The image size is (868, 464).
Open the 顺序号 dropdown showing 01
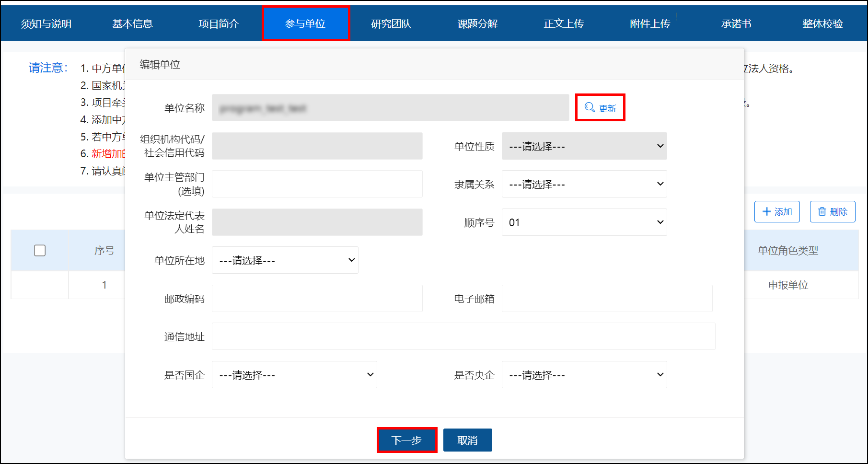tap(584, 222)
